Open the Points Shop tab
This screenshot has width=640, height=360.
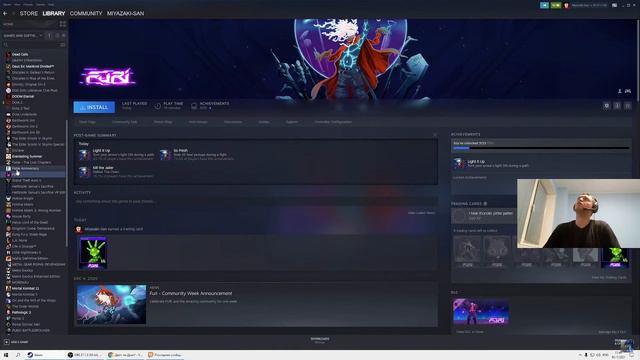pyautogui.click(x=163, y=122)
